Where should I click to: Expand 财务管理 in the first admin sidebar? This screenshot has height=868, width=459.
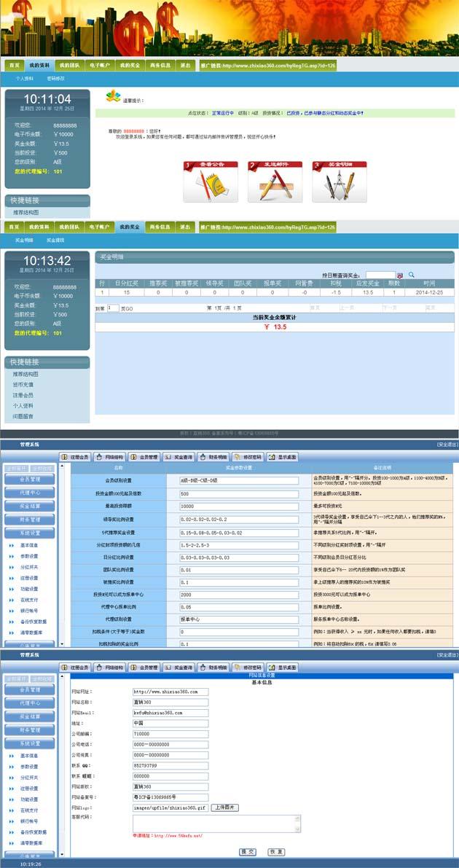click(x=29, y=520)
